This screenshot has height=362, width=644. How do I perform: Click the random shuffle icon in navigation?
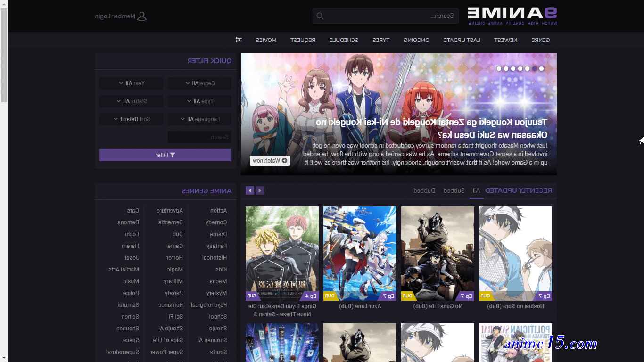[239, 40]
